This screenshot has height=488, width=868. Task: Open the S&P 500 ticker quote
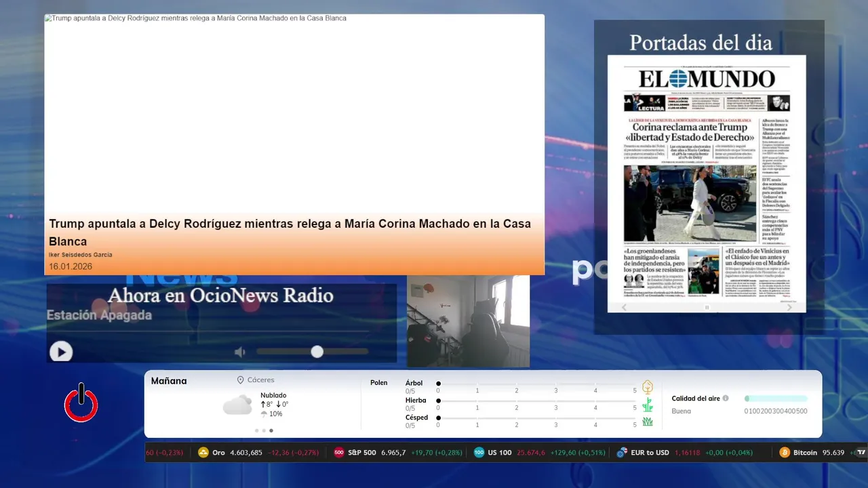pyautogui.click(x=398, y=452)
